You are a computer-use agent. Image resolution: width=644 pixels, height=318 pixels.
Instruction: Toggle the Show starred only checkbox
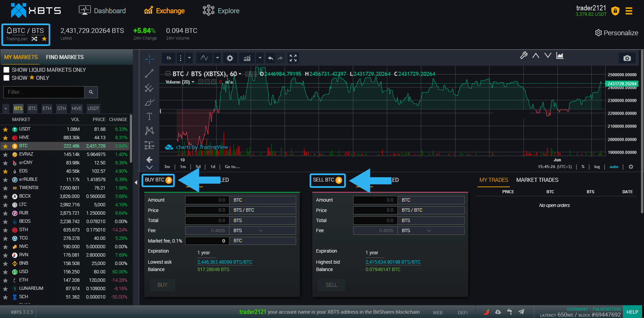6,77
